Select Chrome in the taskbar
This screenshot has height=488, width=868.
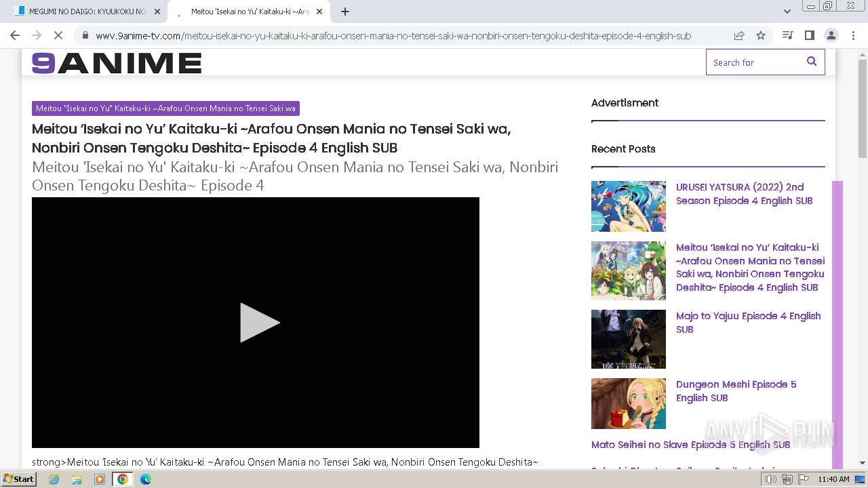point(123,479)
